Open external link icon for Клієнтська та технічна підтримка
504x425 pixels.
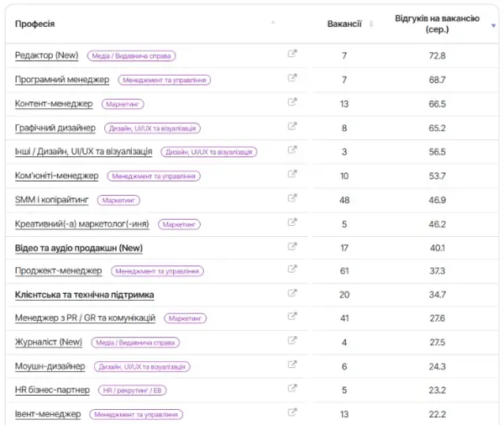(x=291, y=292)
